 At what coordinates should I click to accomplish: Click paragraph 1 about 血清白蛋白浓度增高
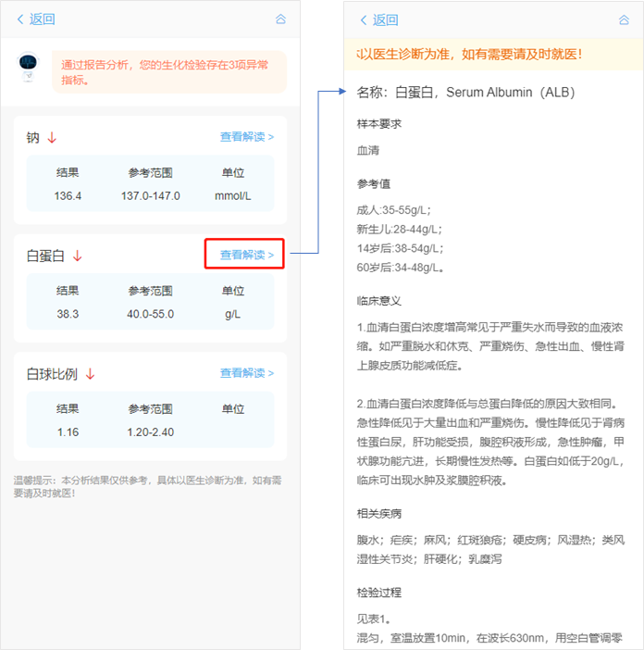pyautogui.click(x=490, y=346)
